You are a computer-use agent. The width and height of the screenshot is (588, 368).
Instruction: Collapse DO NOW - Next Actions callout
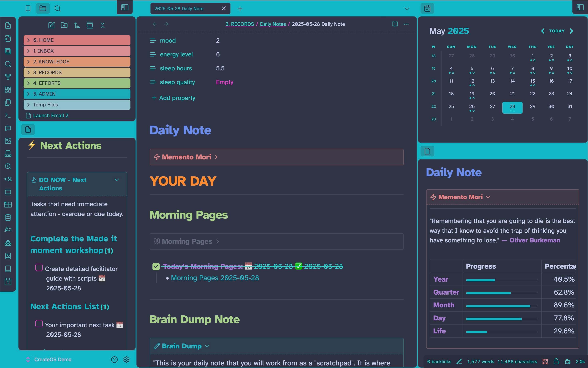click(117, 180)
